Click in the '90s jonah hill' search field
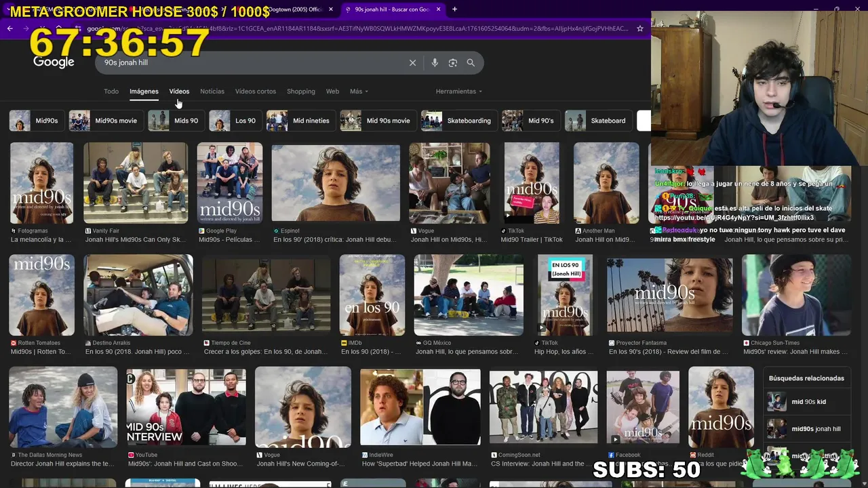Image resolution: width=868 pixels, height=488 pixels. [x=251, y=62]
